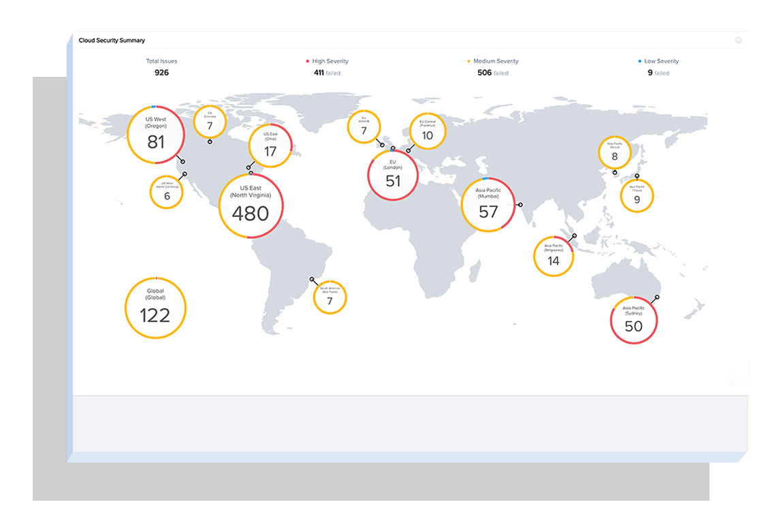
Task: Click the South America (Sao Paulo) bubble
Action: pyautogui.click(x=330, y=297)
